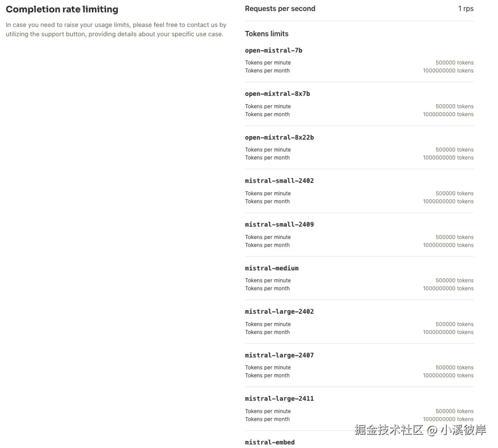Click mistral-large-2411 "1000000000 tokens" value

pos(448,419)
